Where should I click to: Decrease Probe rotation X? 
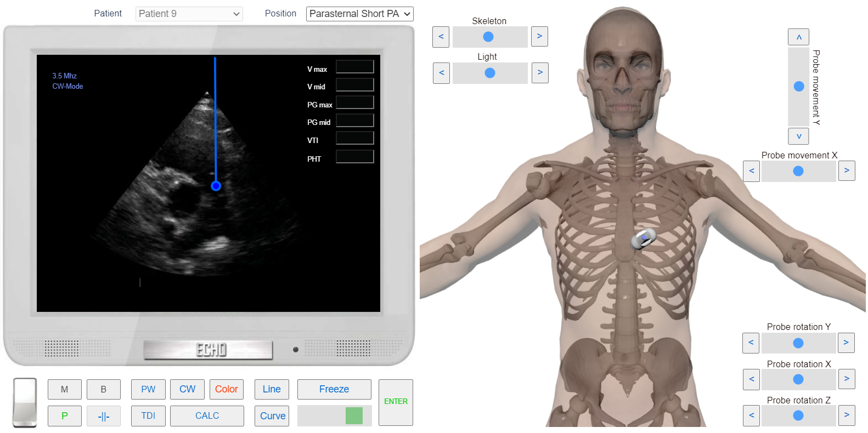[x=751, y=379]
